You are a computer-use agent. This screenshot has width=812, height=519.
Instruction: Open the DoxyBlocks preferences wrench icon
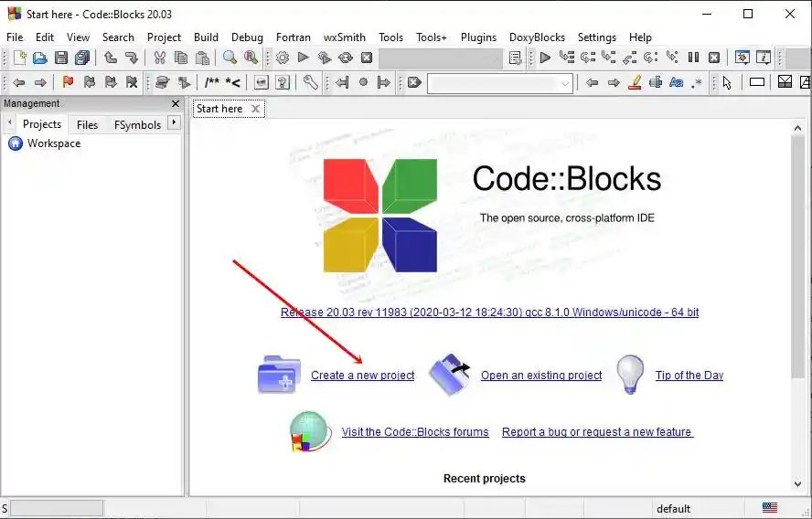pos(310,82)
